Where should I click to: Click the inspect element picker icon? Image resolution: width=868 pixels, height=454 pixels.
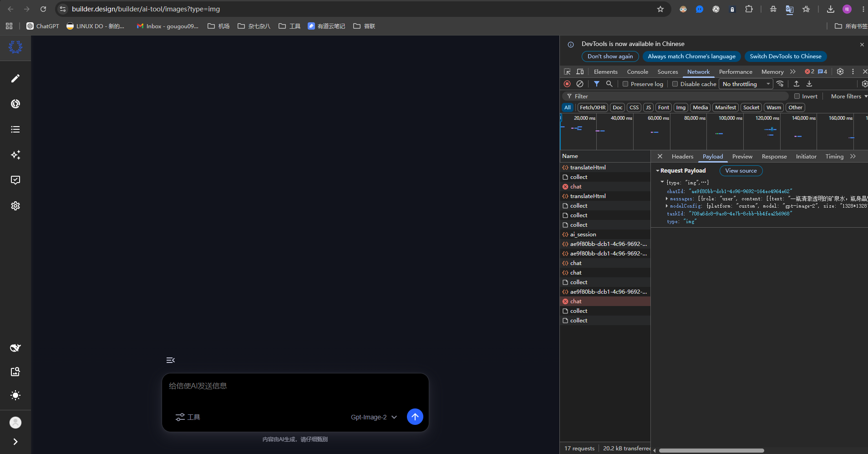567,71
